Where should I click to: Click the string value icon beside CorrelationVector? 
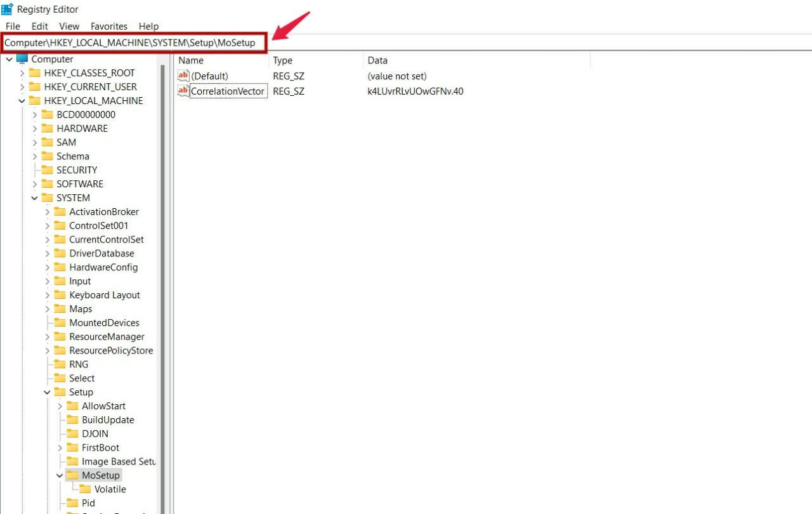click(x=183, y=91)
